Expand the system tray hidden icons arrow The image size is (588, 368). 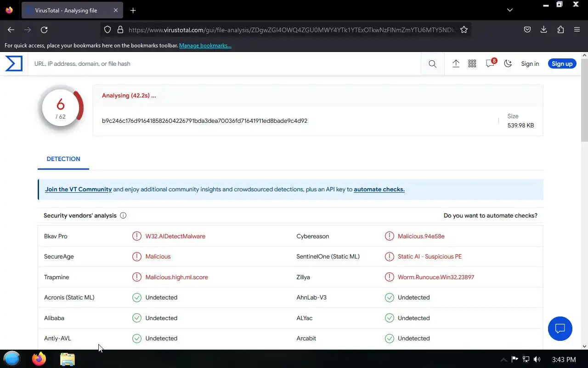[503, 359]
